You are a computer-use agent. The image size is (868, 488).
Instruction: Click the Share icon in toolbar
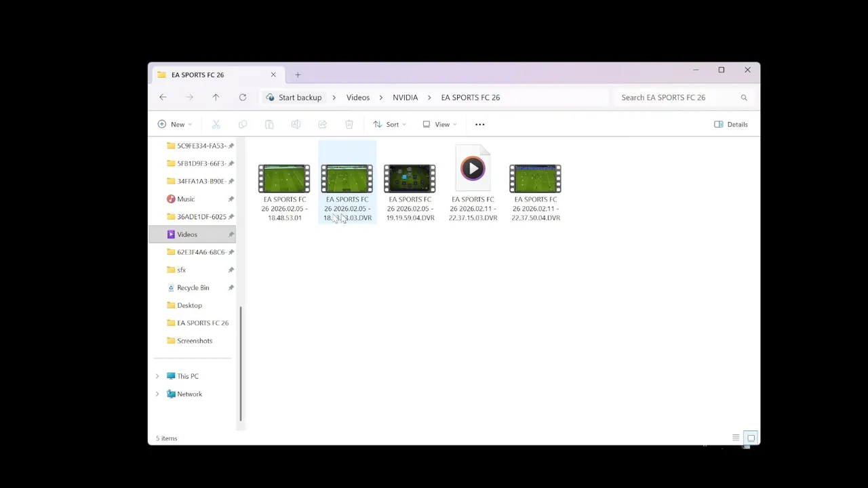(322, 124)
